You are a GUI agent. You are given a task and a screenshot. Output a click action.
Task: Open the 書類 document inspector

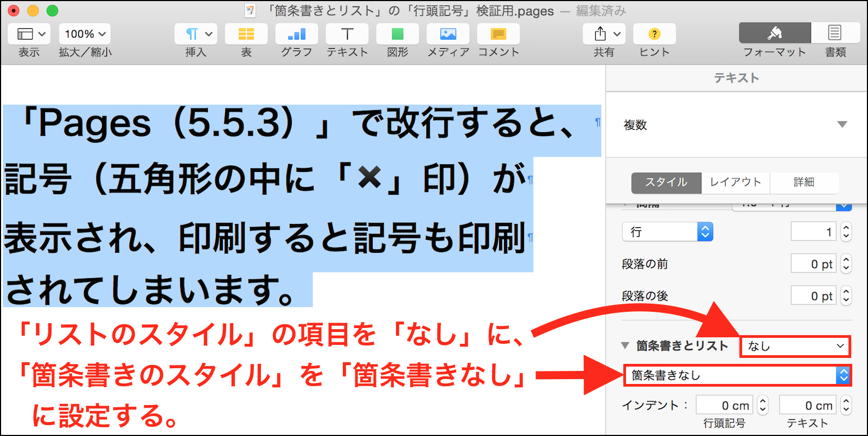(835, 33)
